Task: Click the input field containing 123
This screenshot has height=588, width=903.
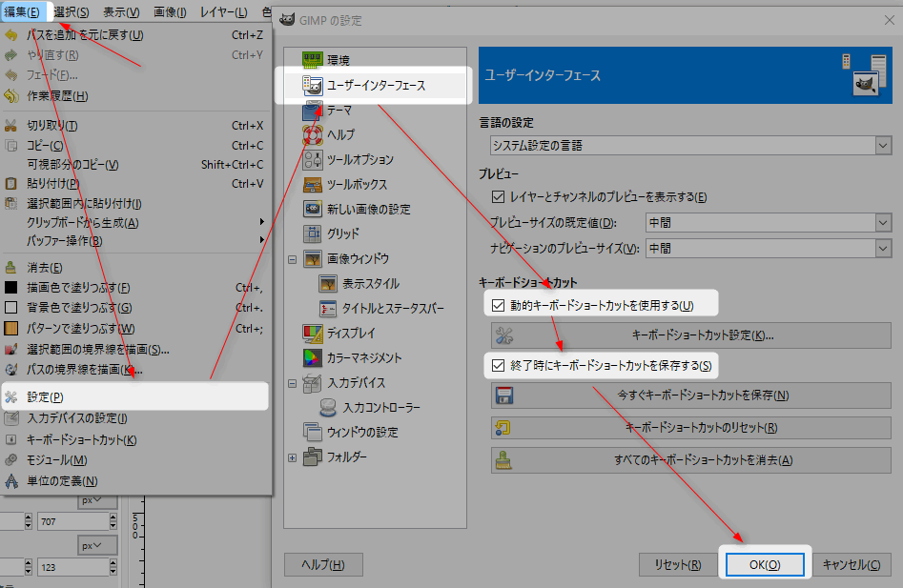Action: [x=73, y=567]
